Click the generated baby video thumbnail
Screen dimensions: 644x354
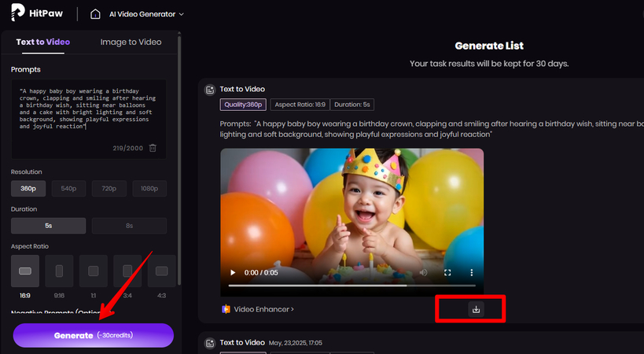click(x=352, y=222)
